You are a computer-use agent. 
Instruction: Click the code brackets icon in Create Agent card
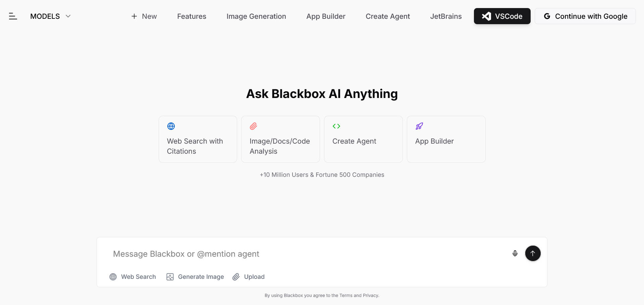coord(336,126)
